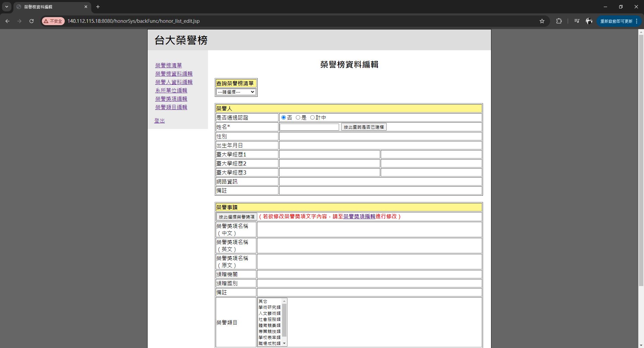Minimize the Chrome window
The height and width of the screenshot is (348, 644).
pos(605,7)
